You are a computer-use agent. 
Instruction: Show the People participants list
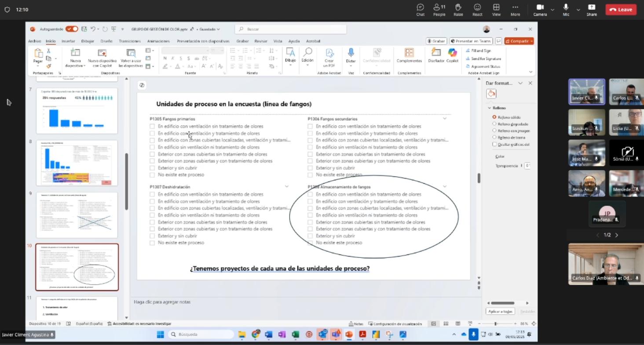[439, 9]
